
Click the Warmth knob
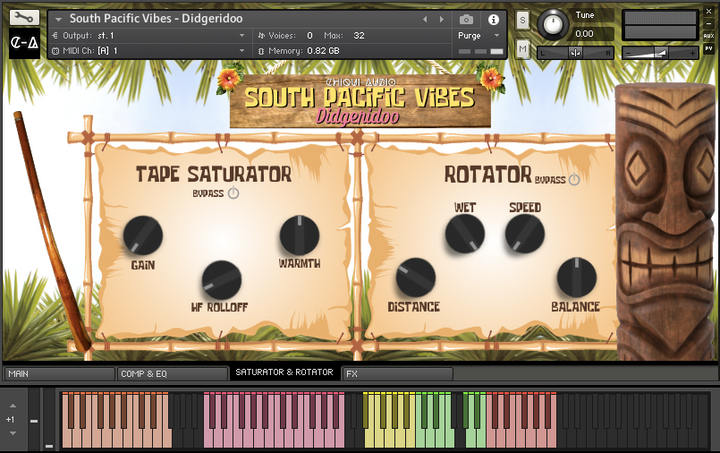pyautogui.click(x=299, y=235)
